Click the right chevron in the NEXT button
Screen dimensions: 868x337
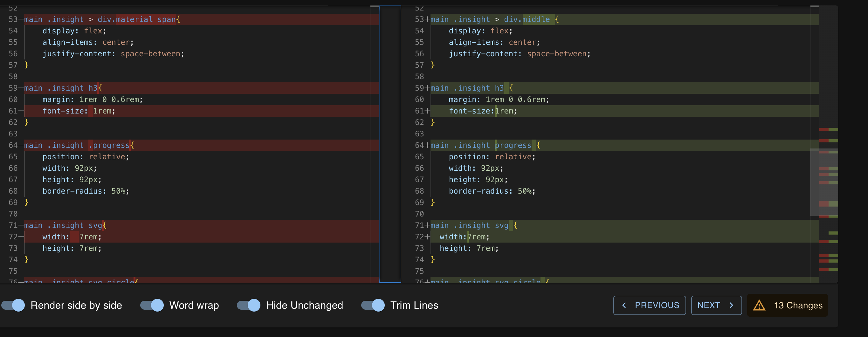[731, 305]
